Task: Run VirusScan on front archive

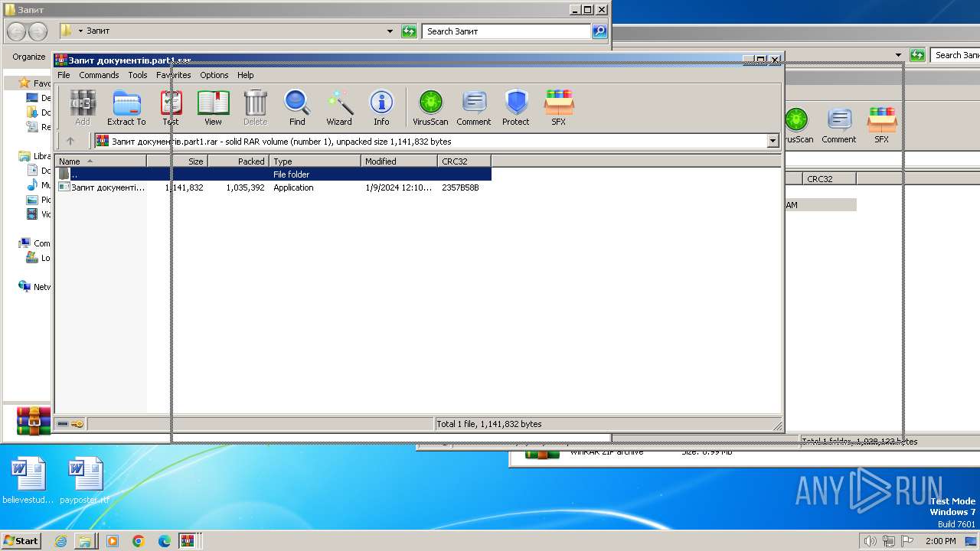Action: tap(430, 107)
